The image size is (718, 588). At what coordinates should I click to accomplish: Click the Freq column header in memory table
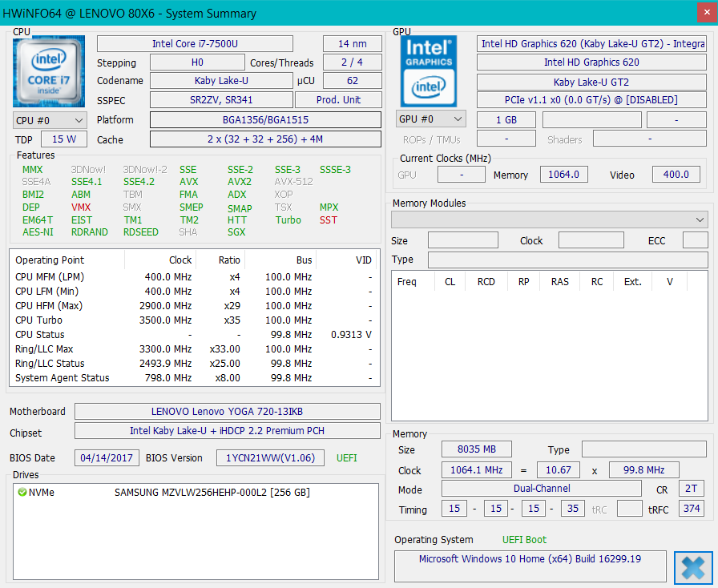[407, 282]
